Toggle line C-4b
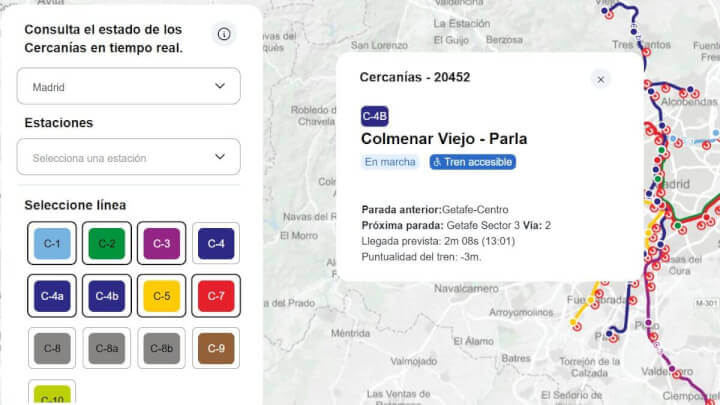Screen dimensions: 720x405 (107, 296)
